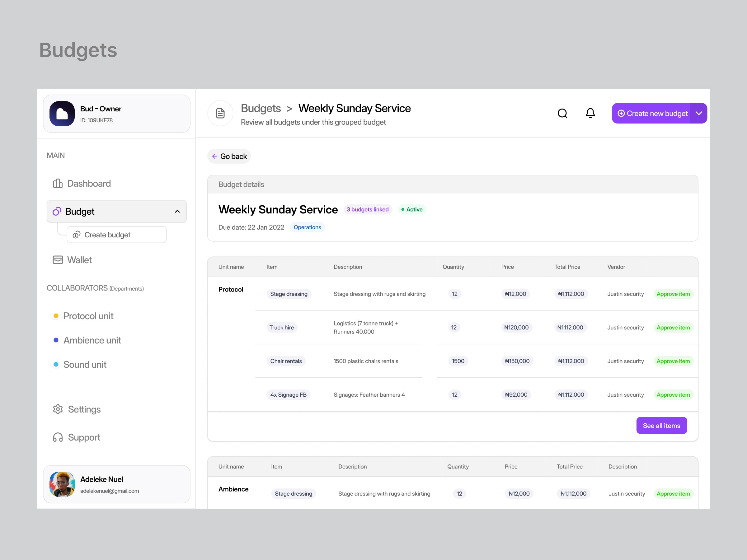This screenshot has height=560, width=747.
Task: Click Budgets in the breadcrumb
Action: tap(261, 108)
